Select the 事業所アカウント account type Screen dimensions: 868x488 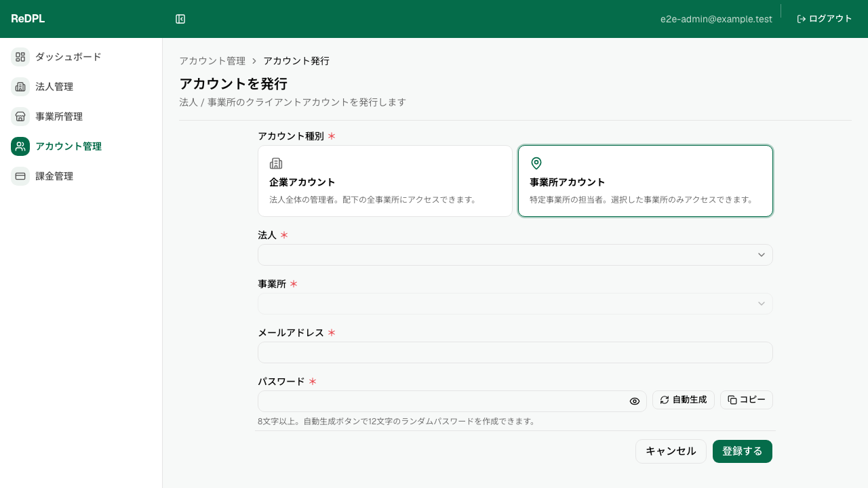[646, 181]
